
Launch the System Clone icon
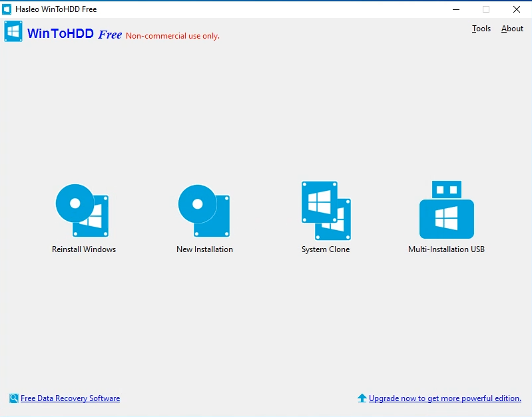pyautogui.click(x=326, y=211)
